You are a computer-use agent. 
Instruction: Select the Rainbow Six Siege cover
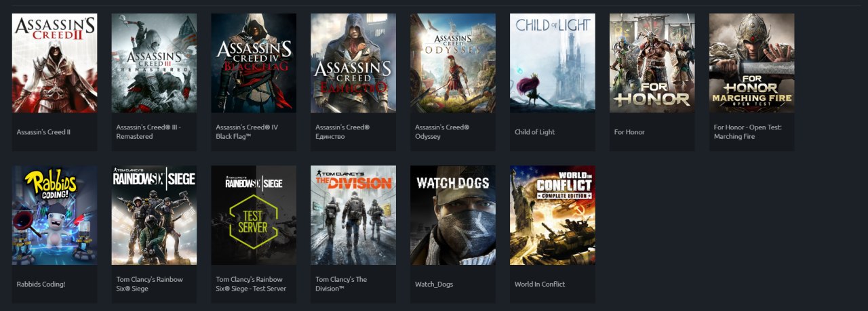tap(154, 215)
